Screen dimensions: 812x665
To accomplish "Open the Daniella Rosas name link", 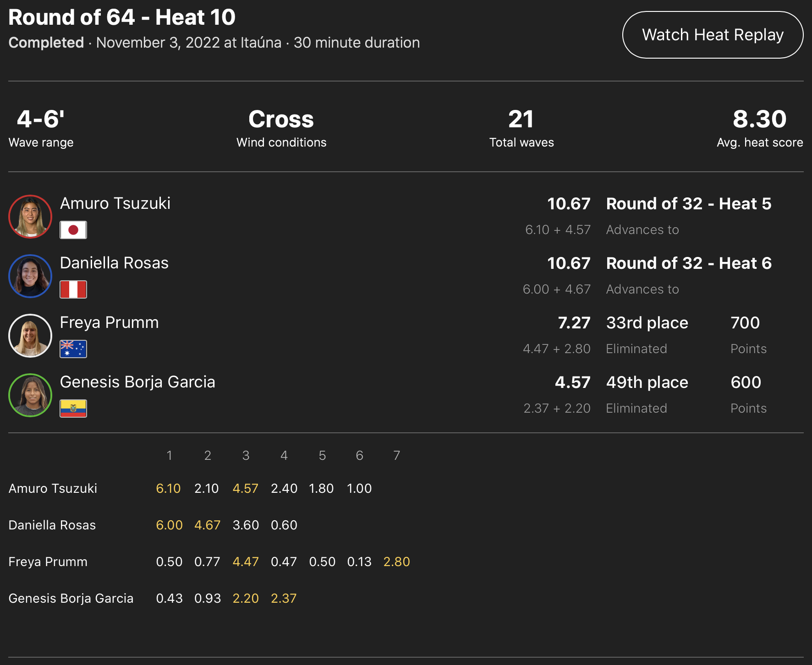I will coord(114,263).
